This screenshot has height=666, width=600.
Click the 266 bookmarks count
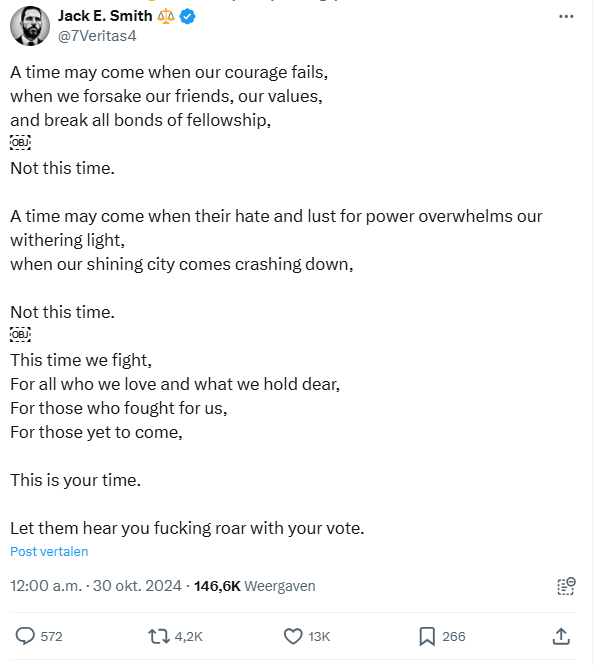tap(454, 636)
